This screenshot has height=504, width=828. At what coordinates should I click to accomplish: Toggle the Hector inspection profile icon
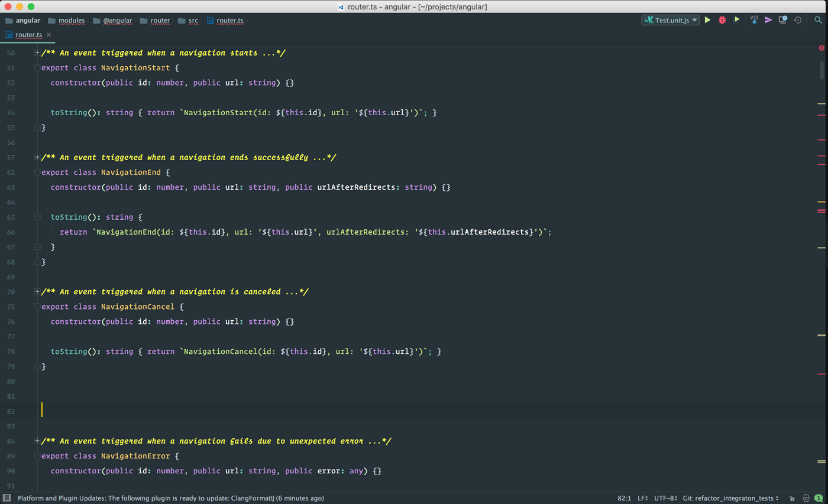806,498
